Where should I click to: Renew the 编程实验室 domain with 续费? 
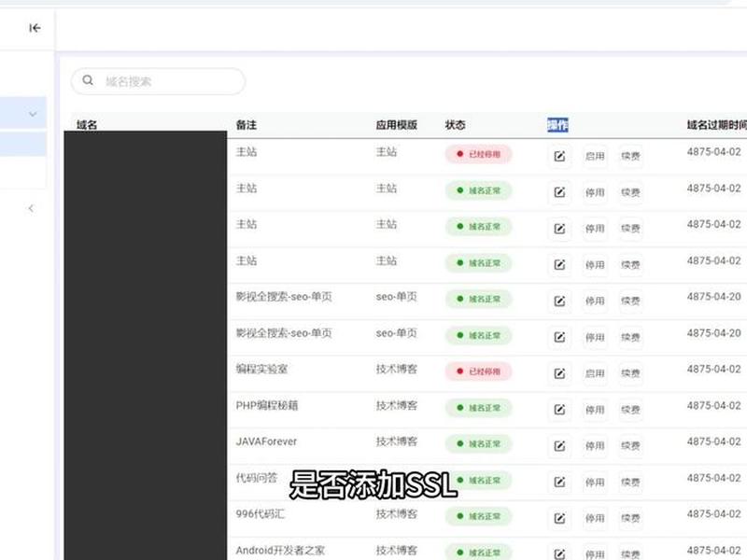coord(630,373)
